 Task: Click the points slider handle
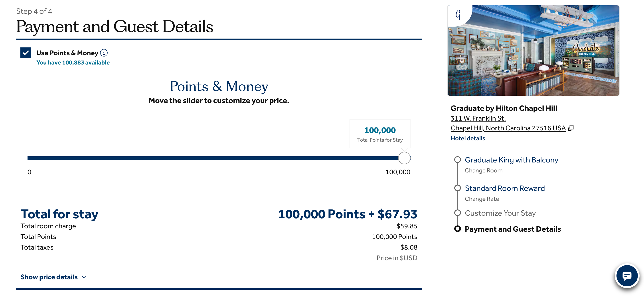[x=404, y=158]
